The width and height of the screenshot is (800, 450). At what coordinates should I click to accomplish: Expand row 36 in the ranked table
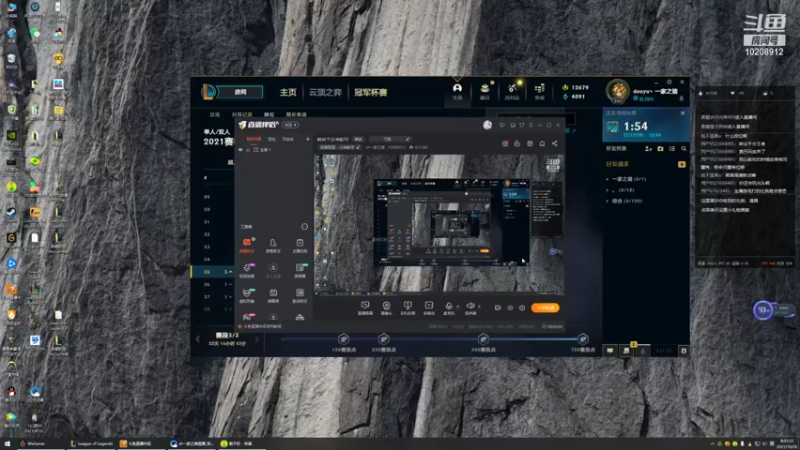(229, 284)
